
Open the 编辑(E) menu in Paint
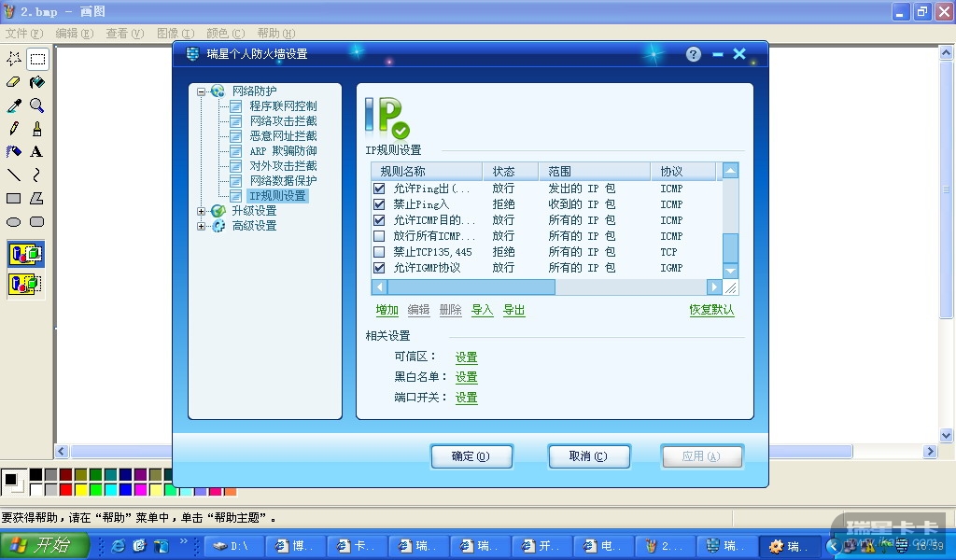click(x=75, y=34)
